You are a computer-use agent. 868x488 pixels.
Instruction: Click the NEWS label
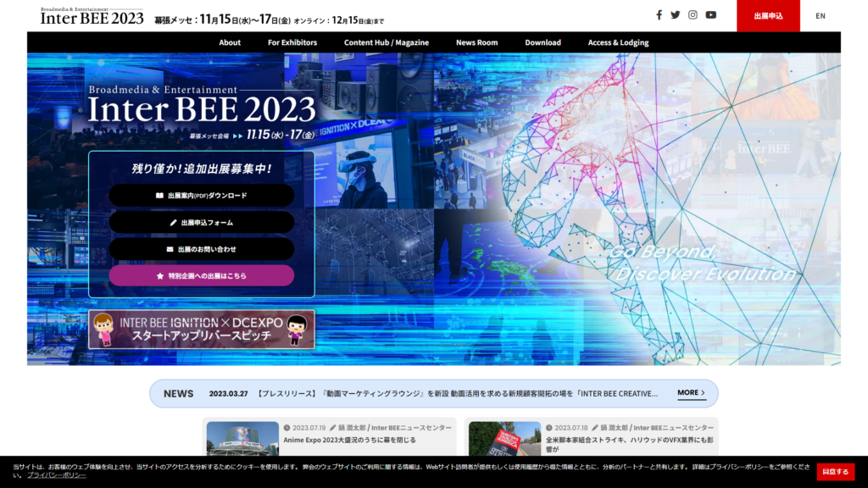coord(178,393)
